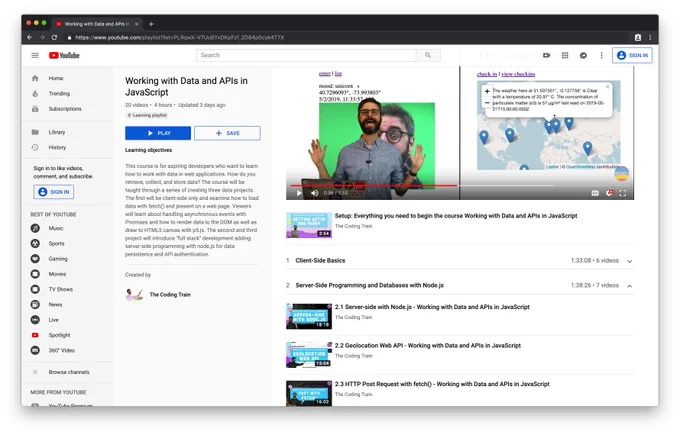Open the browser three-dot menu
Image resolution: width=680 pixels, height=435 pixels.
tap(650, 37)
